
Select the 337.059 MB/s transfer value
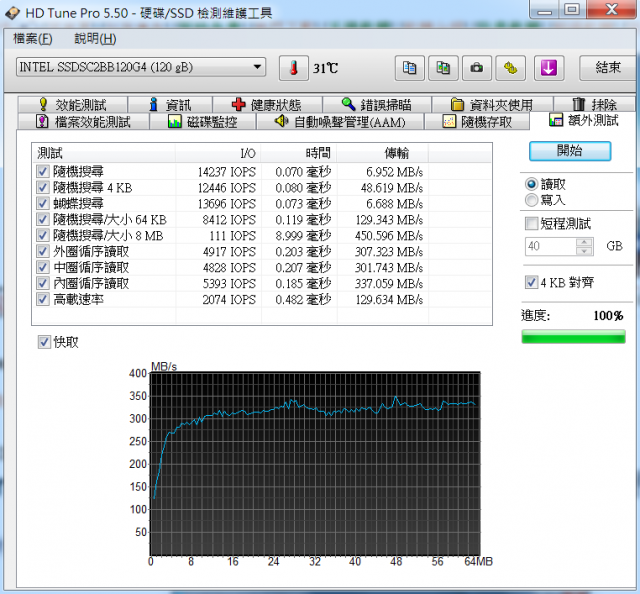pyautogui.click(x=389, y=283)
